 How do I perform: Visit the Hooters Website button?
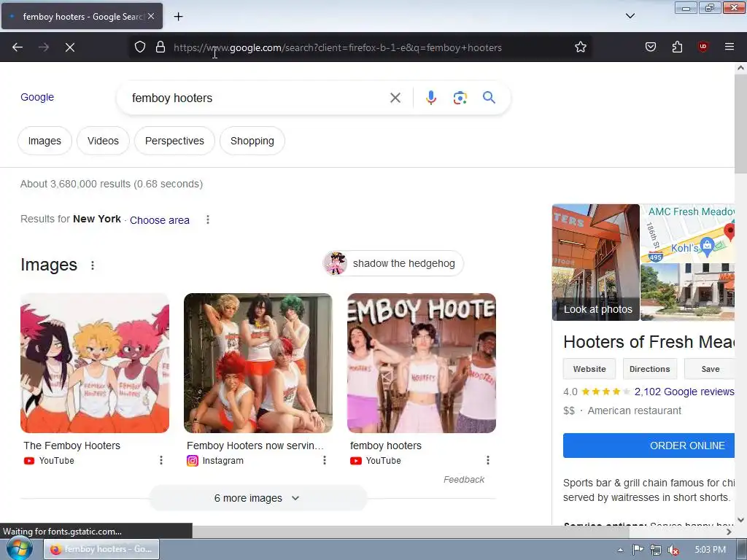pos(589,369)
